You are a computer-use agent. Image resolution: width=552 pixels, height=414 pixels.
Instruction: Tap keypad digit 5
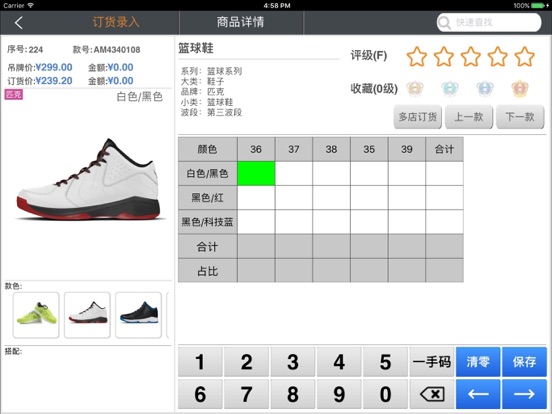click(x=385, y=362)
